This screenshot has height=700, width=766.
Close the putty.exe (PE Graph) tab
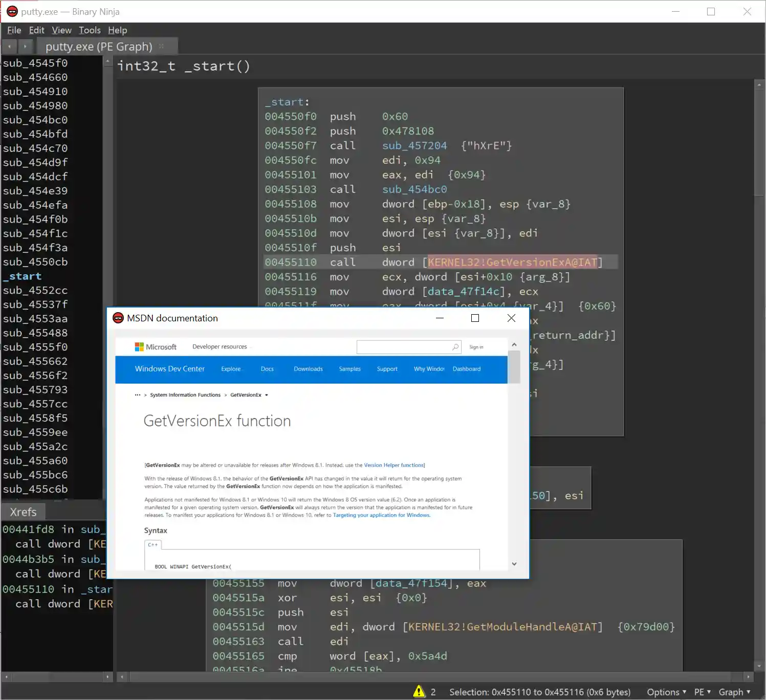(162, 46)
